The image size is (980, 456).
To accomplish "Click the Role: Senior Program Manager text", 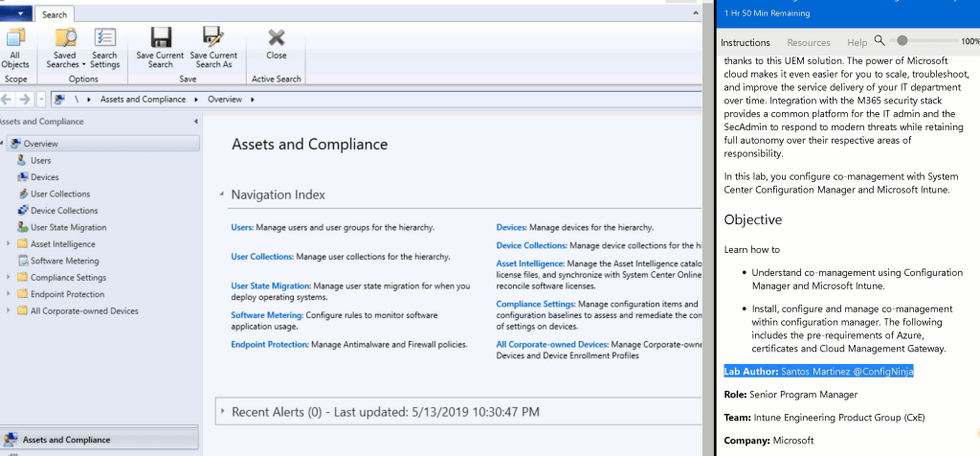I will point(791,395).
